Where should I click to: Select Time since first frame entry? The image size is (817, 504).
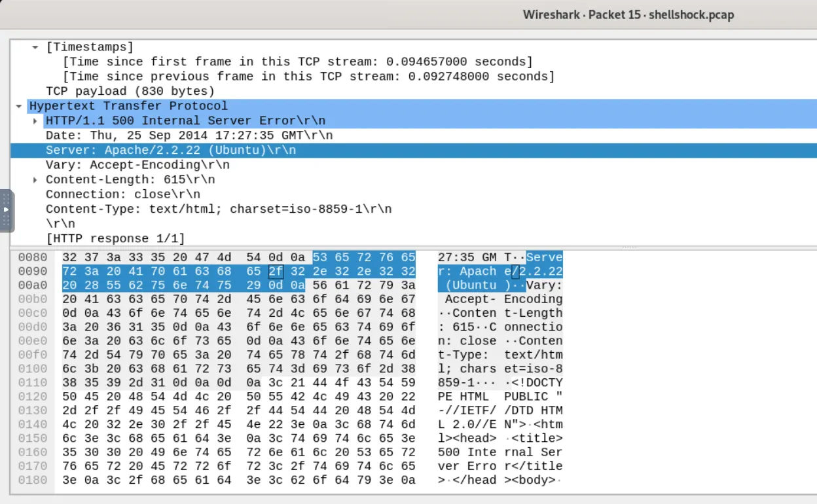(x=297, y=62)
